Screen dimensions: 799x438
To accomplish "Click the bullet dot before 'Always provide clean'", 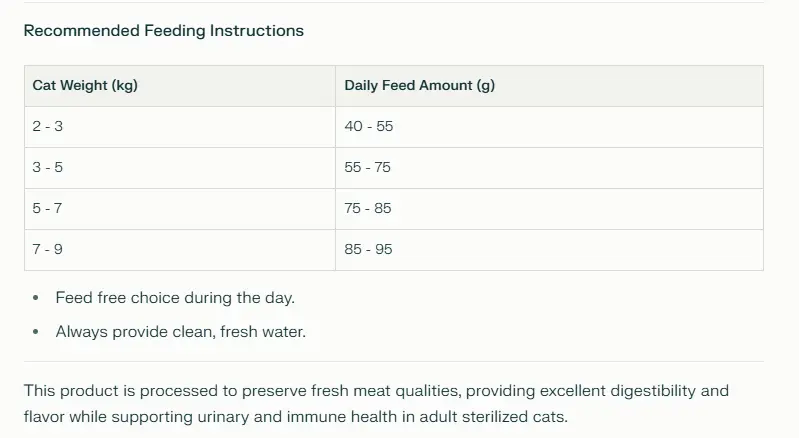I will click(36, 332).
